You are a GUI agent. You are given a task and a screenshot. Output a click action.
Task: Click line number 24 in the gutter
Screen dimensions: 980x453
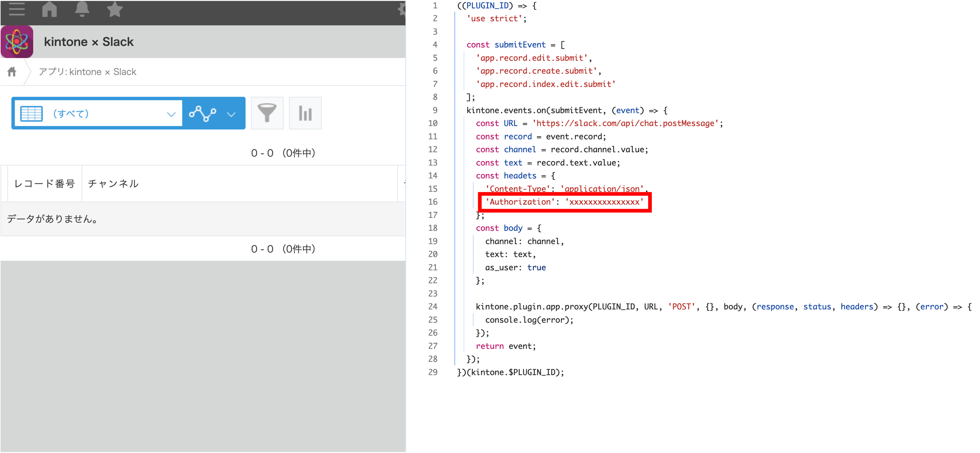coord(433,307)
